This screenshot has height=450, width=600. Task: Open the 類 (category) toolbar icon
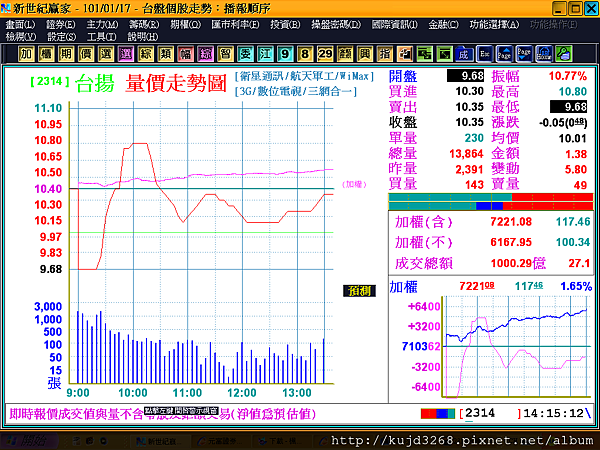pyautogui.click(x=165, y=54)
